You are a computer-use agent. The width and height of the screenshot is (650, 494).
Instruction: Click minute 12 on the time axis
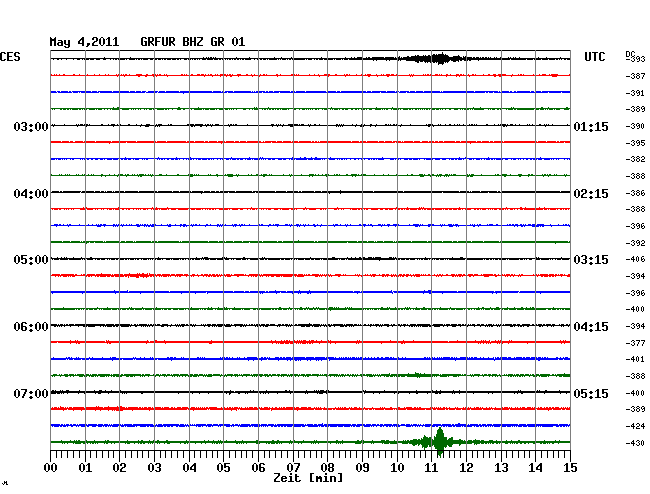(466, 468)
